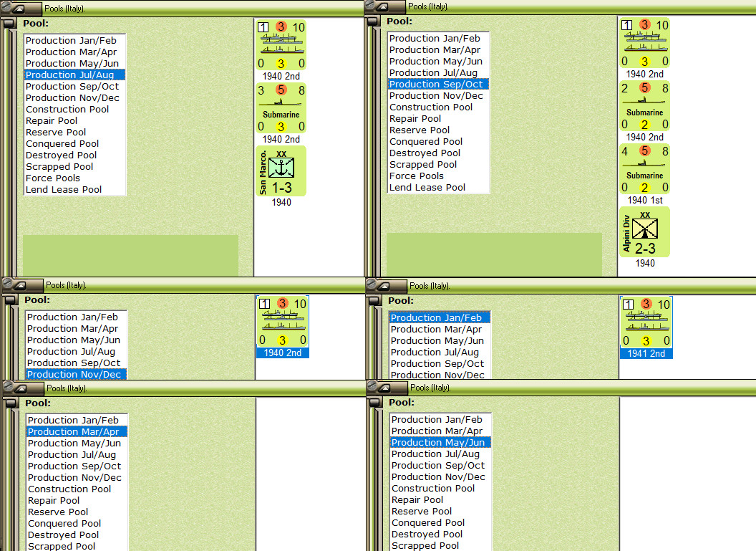The width and height of the screenshot is (756, 551).
Task: Select the 2-5-8 Submarine counter dated 1940 2nd
Action: tap(644, 106)
